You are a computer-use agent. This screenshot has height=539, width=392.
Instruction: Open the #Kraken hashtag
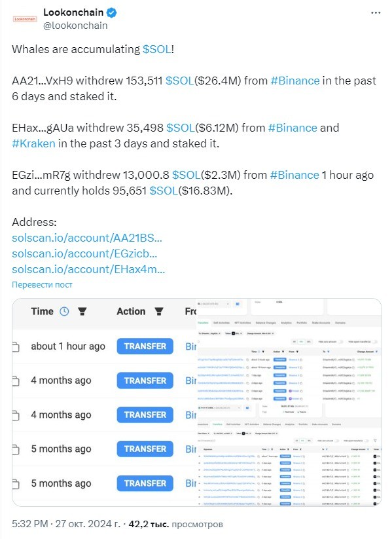(x=33, y=143)
